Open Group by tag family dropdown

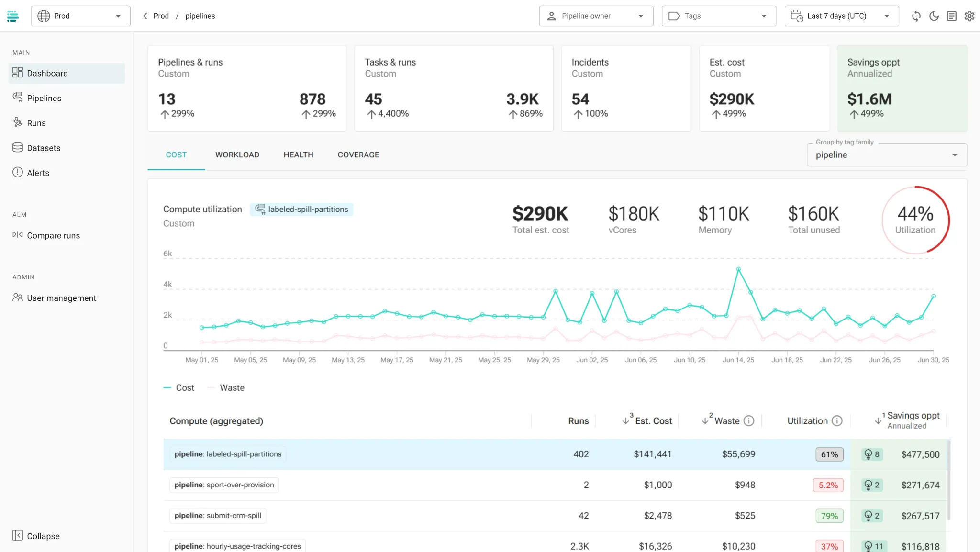[886, 155]
